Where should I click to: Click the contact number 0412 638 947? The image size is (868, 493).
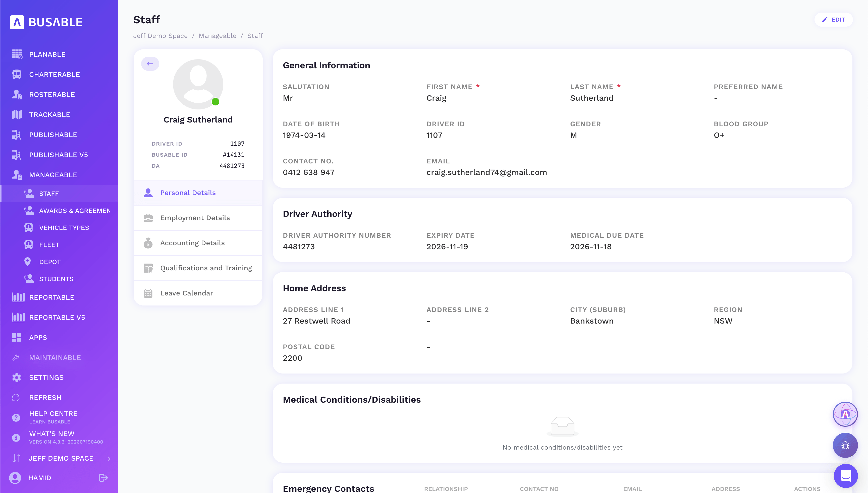309,172
